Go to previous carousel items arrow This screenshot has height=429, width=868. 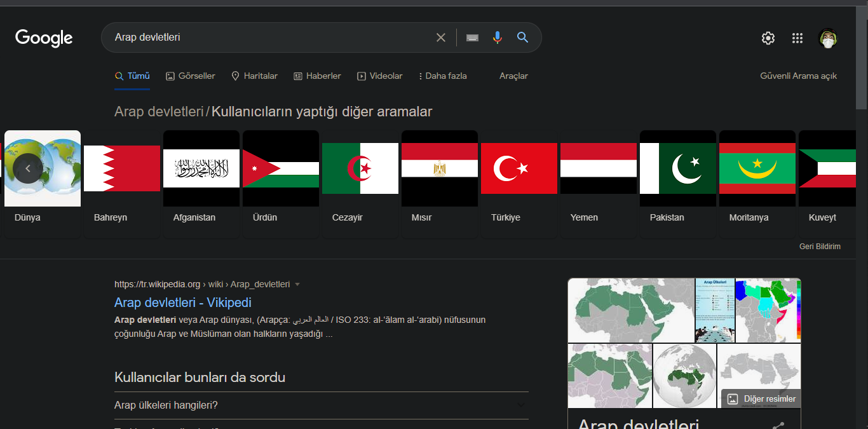27,168
